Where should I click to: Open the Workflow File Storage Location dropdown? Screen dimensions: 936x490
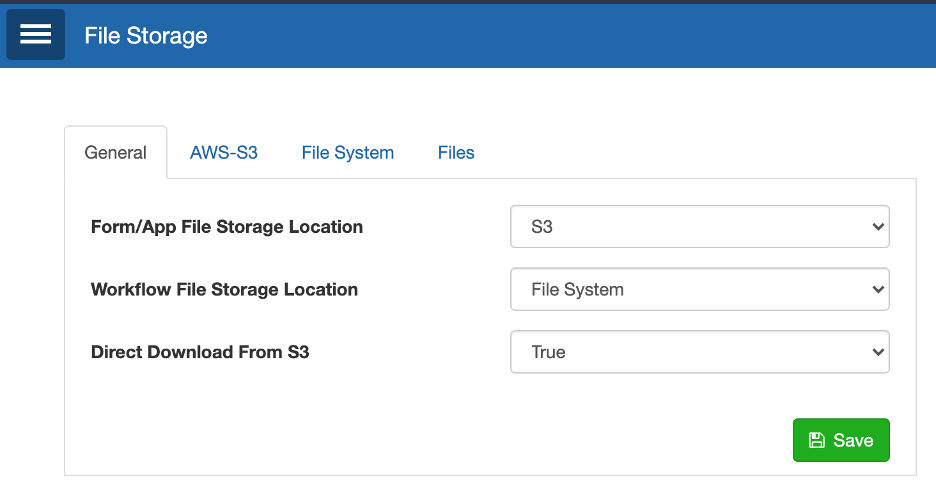(700, 289)
